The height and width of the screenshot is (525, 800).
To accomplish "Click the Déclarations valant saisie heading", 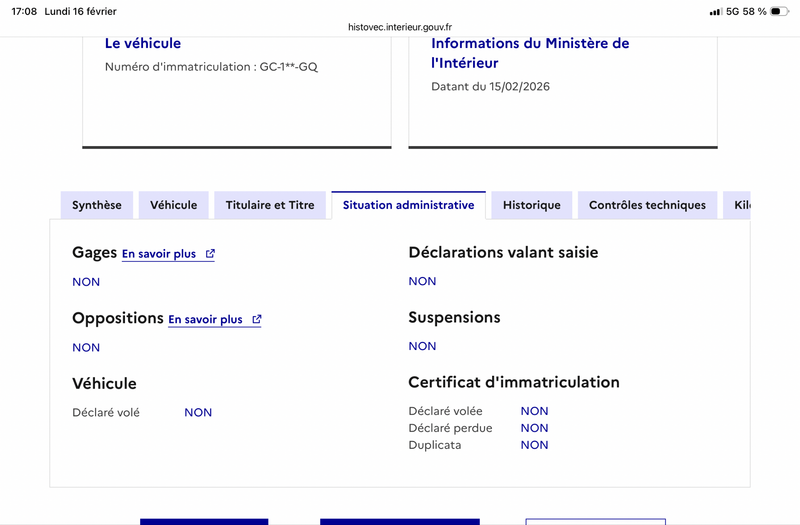I will [x=503, y=253].
